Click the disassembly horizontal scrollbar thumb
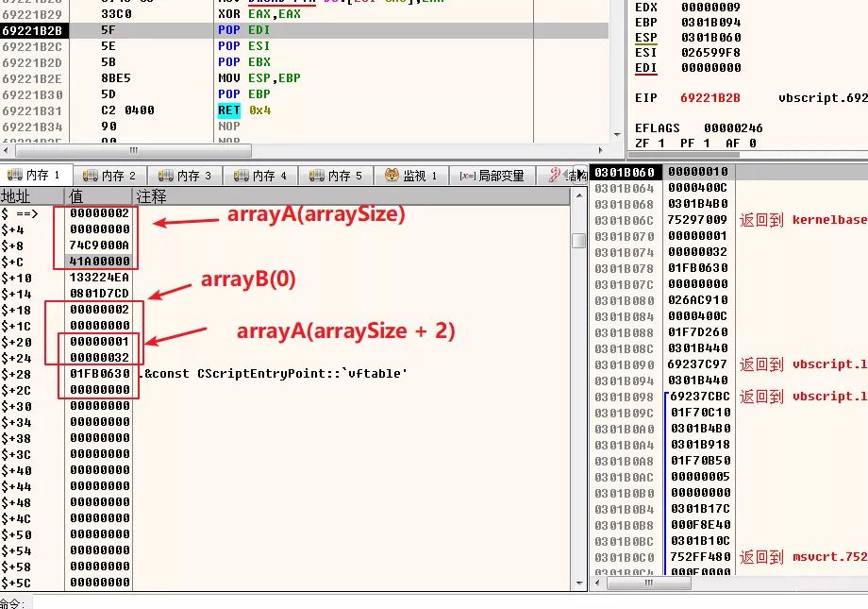The height and width of the screenshot is (609, 868). pos(133,150)
